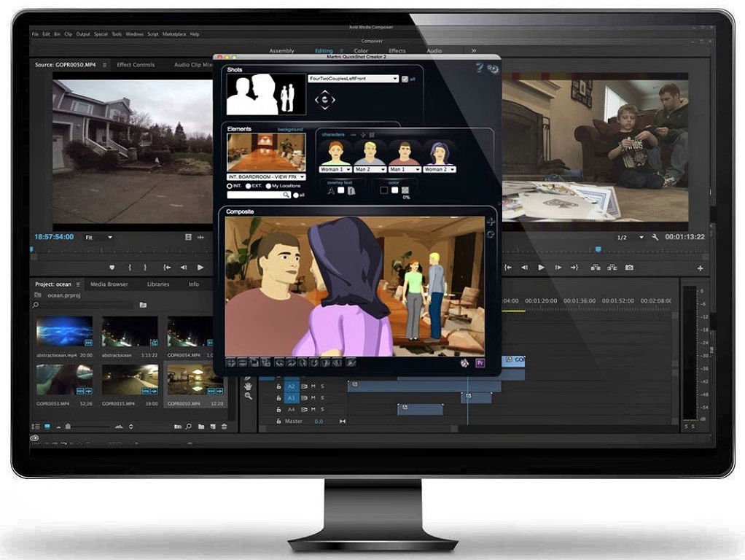Play the Program monitor sequence

click(541, 268)
